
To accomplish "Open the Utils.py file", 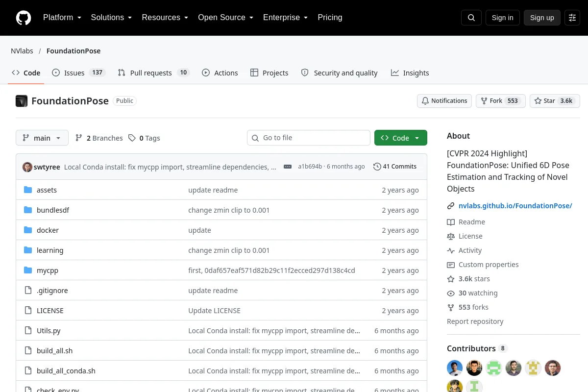I will tap(49, 331).
